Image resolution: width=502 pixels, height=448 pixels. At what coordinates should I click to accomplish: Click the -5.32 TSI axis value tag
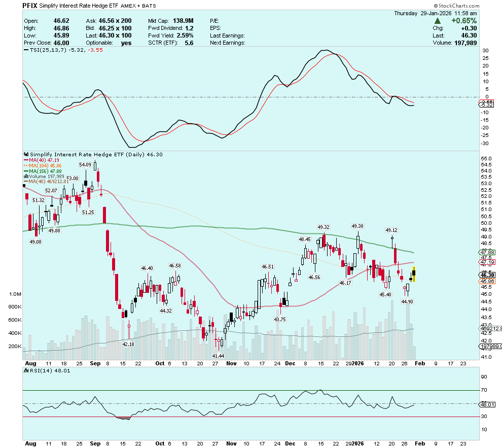tap(486, 105)
